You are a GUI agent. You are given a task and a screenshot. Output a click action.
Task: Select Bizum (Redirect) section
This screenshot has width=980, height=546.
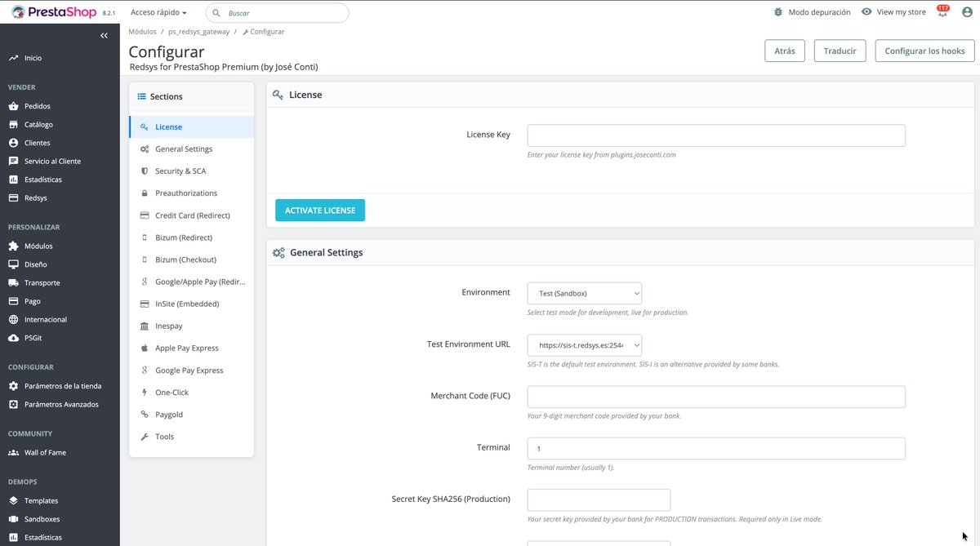point(191,237)
